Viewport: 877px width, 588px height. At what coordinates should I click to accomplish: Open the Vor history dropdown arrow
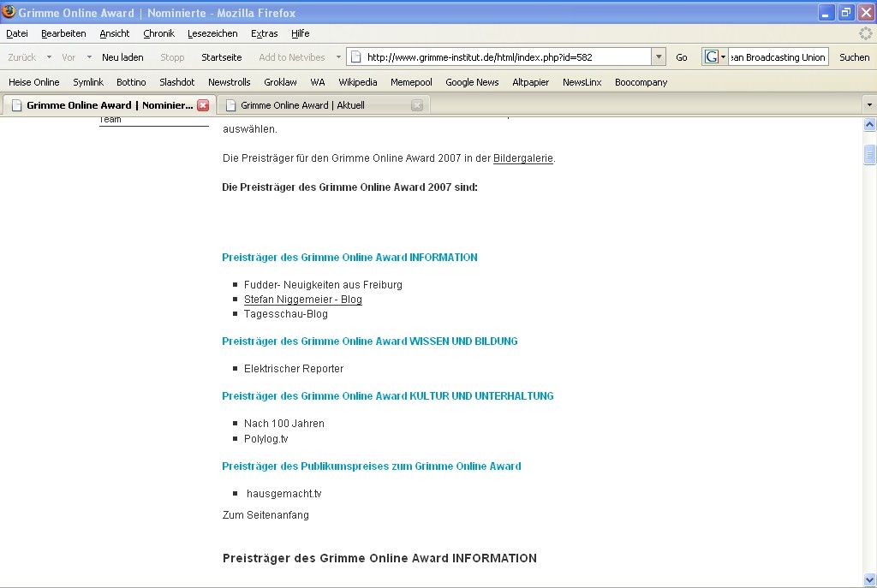pyautogui.click(x=89, y=57)
